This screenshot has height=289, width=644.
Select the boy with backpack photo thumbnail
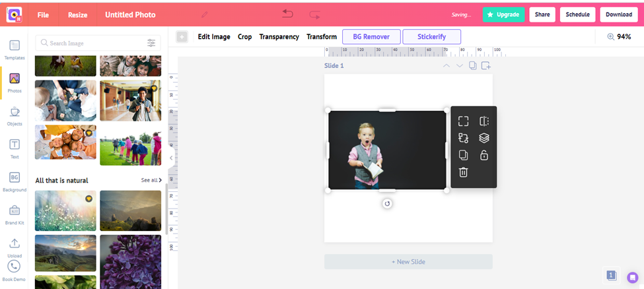coord(131,100)
